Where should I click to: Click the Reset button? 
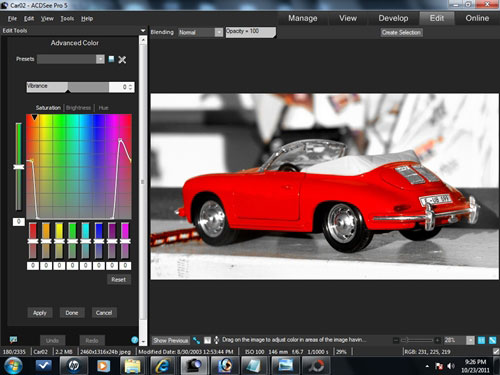pyautogui.click(x=119, y=279)
